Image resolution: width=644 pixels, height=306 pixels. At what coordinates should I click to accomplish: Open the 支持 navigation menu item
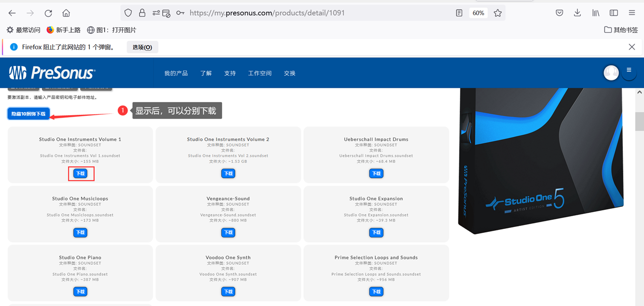coord(230,73)
